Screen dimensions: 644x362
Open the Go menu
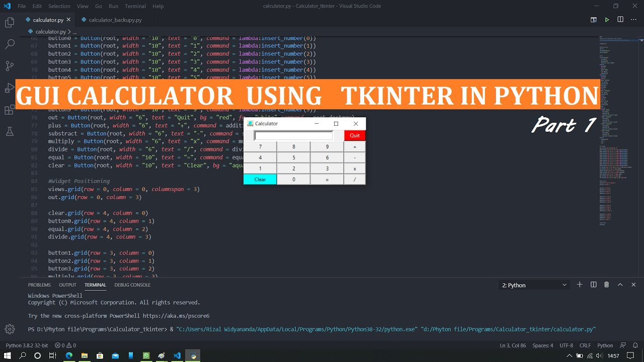click(99, 6)
